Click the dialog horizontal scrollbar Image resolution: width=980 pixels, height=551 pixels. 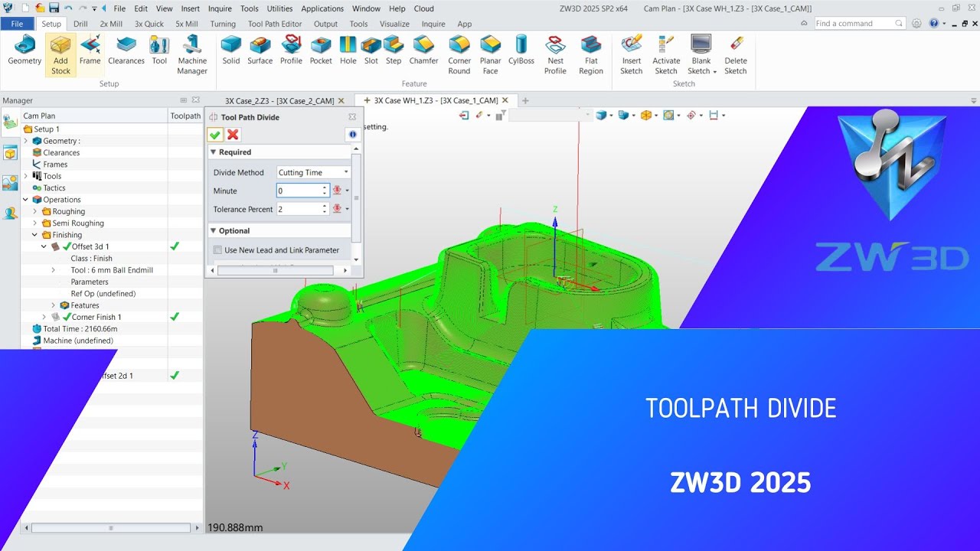point(276,270)
